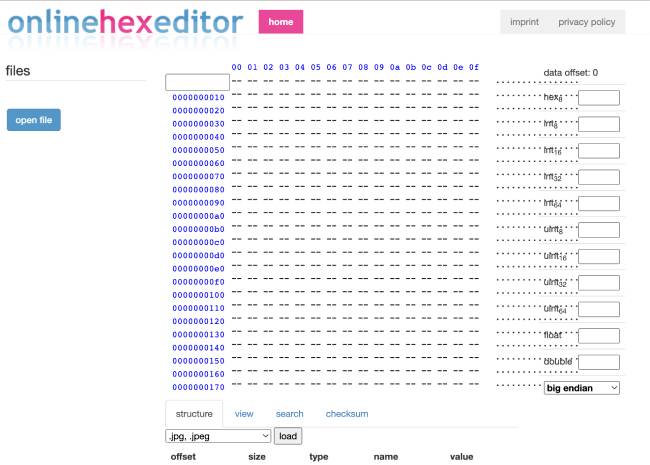Select row offset 0000000010

pyautogui.click(x=198, y=97)
